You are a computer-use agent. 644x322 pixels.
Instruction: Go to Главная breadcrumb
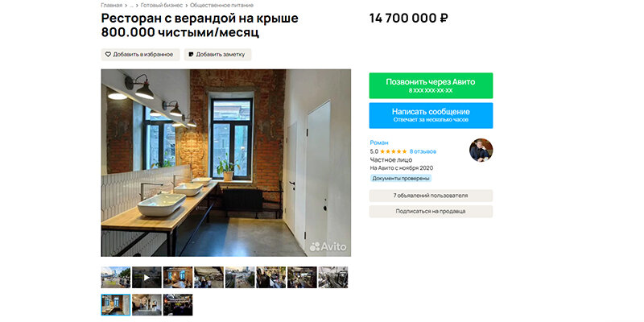[111, 6]
